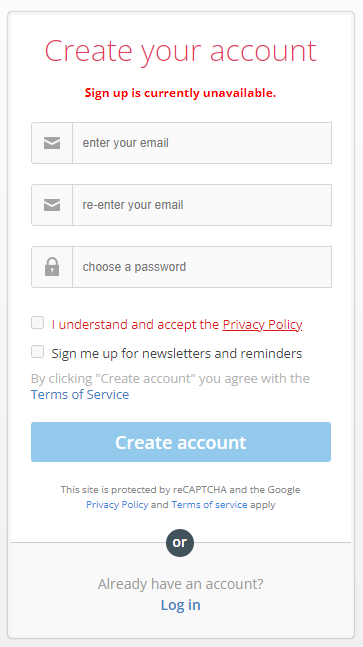Screen dimensions: 363x647
Task: Go to Log in page
Action: pos(180,605)
